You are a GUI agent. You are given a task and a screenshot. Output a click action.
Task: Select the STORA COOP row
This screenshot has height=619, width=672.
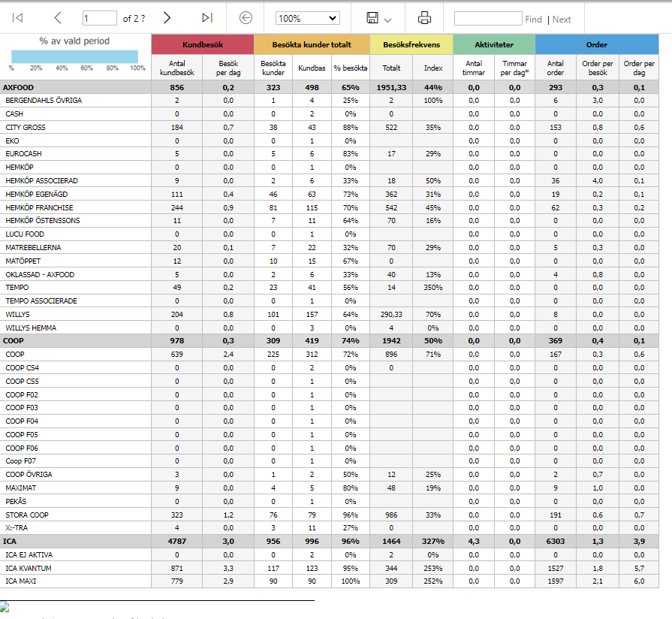329,515
